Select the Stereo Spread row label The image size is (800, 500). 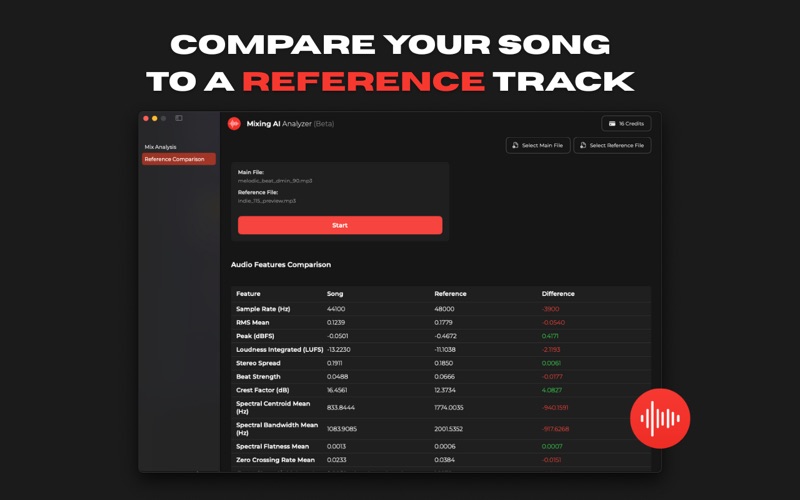point(258,363)
